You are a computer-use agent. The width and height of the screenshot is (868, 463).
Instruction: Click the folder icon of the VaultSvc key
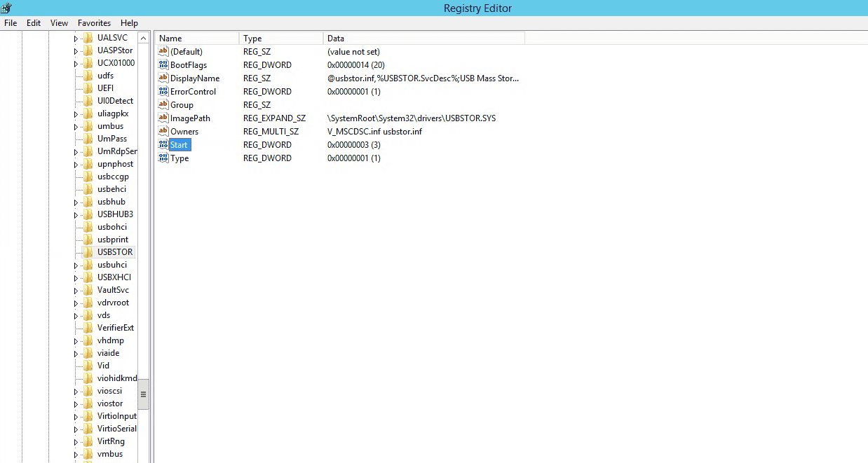88,290
